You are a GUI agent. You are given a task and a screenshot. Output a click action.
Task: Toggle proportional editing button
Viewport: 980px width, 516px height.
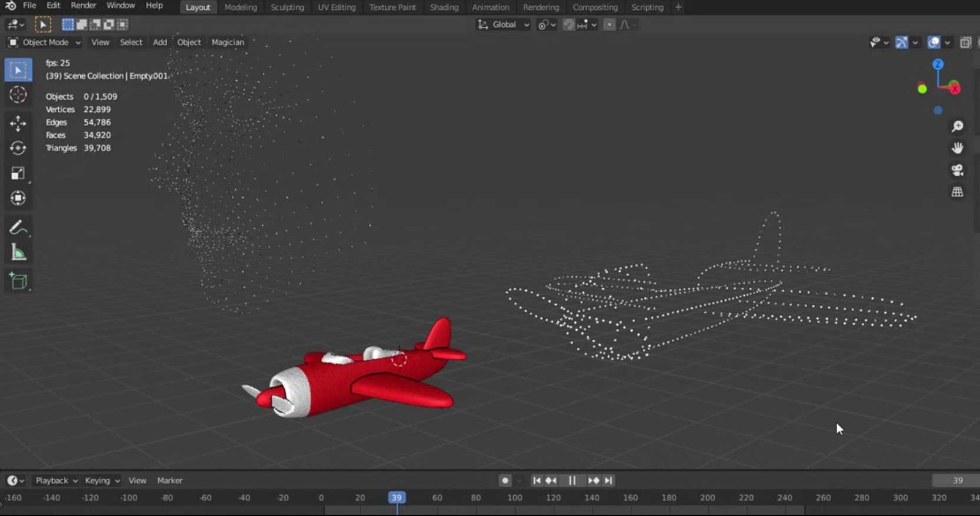(x=609, y=24)
